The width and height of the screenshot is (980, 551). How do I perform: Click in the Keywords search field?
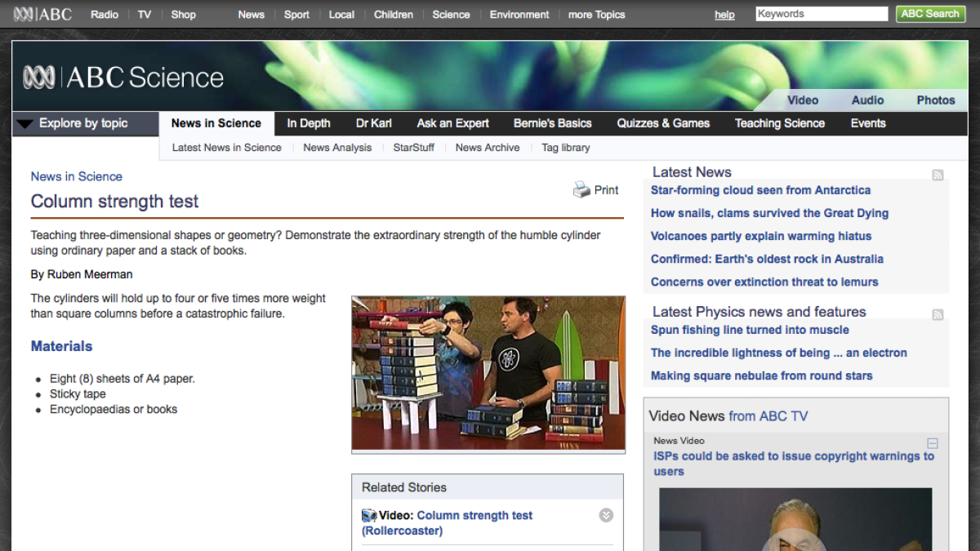pyautogui.click(x=821, y=14)
